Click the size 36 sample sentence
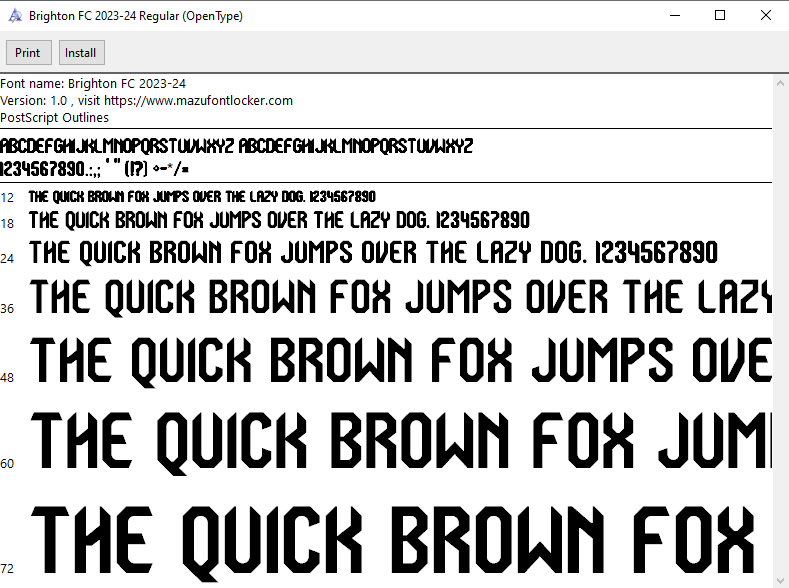The width and height of the screenshot is (789, 588). click(x=401, y=297)
